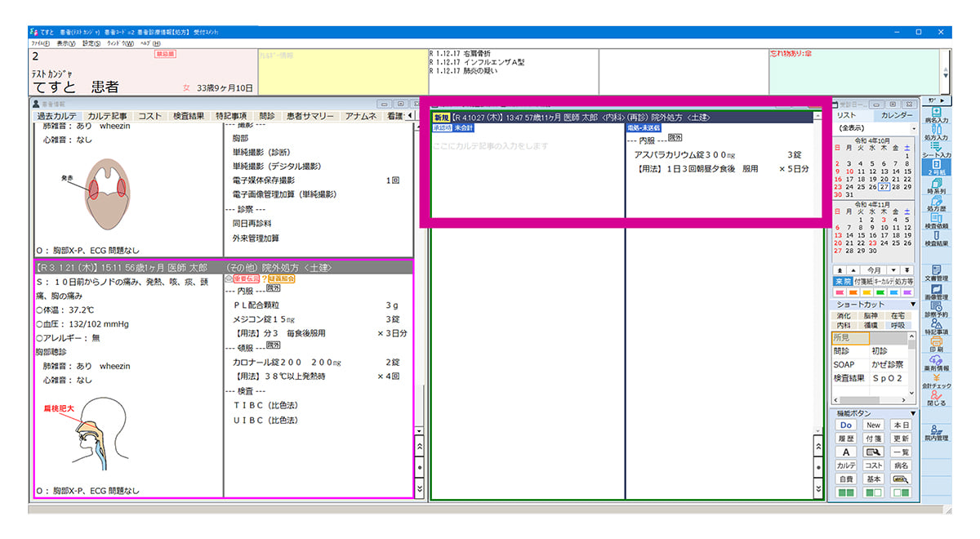Open 診察予約 appointment booking icon
Image resolution: width=980 pixels, height=539 pixels.
(x=936, y=308)
